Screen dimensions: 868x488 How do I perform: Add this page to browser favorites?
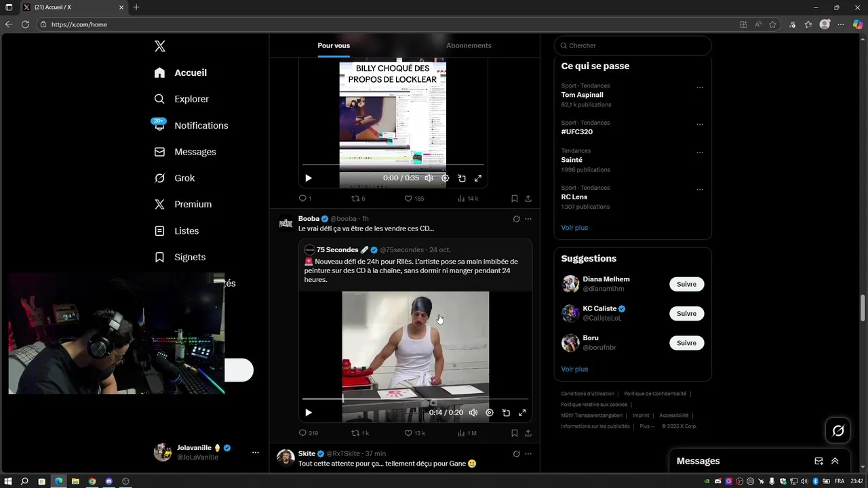click(772, 24)
